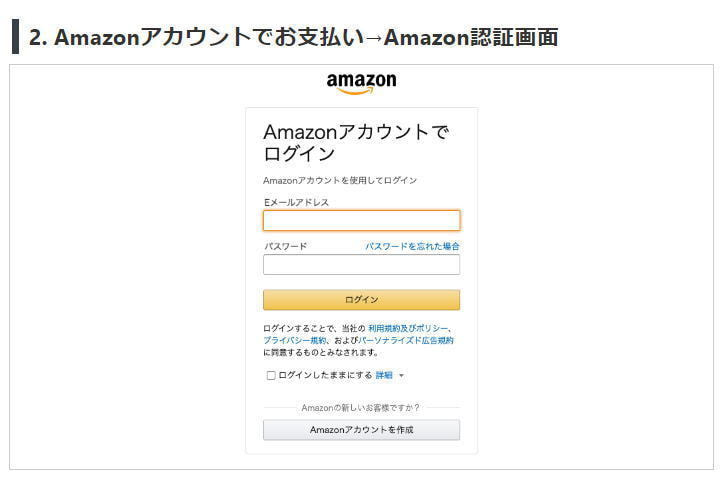Expand the small arrow next to 詳細
This screenshot has height=480, width=725.
[x=401, y=375]
